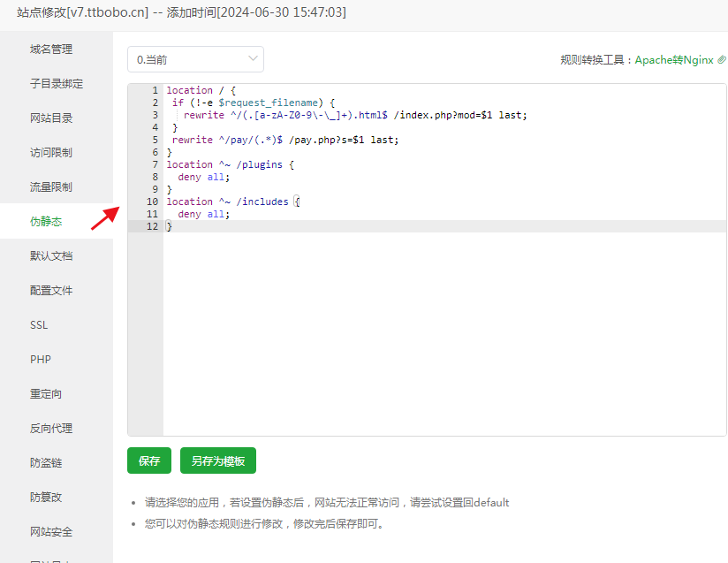Screen dimensions: 728x563
Task: Open 重定向 settings
Action: click(46, 394)
